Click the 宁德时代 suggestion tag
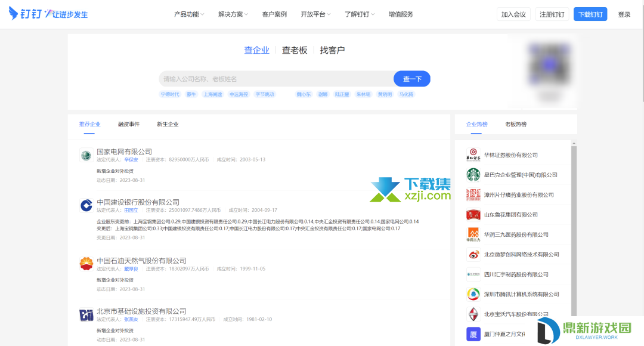644x346 pixels. (169, 94)
